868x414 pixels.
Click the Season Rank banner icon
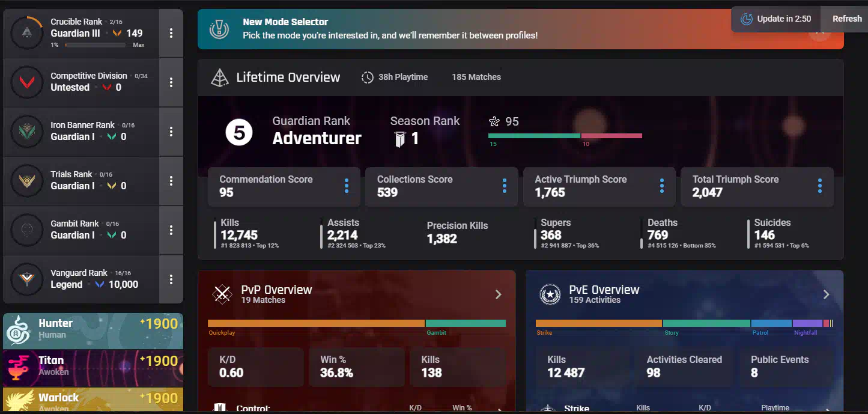(x=400, y=139)
